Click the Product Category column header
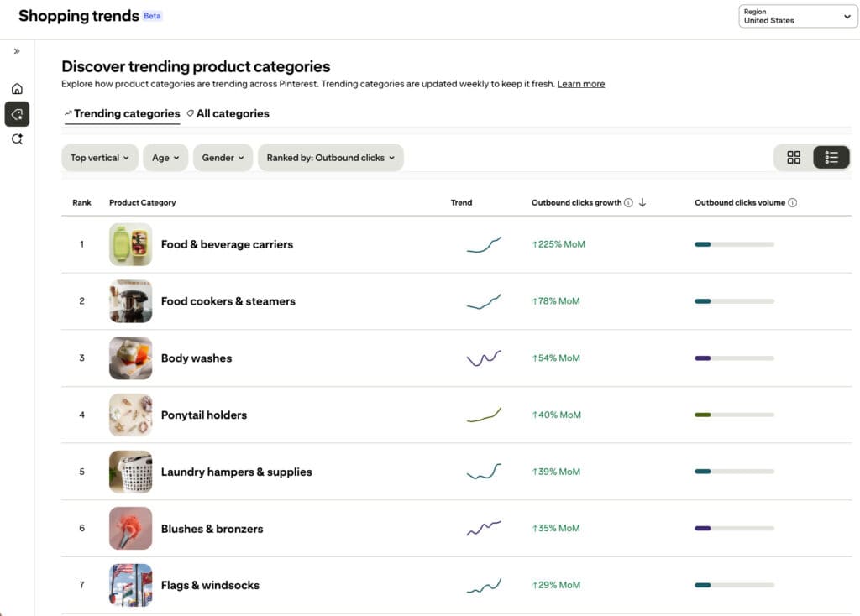860x616 pixels. [x=143, y=203]
